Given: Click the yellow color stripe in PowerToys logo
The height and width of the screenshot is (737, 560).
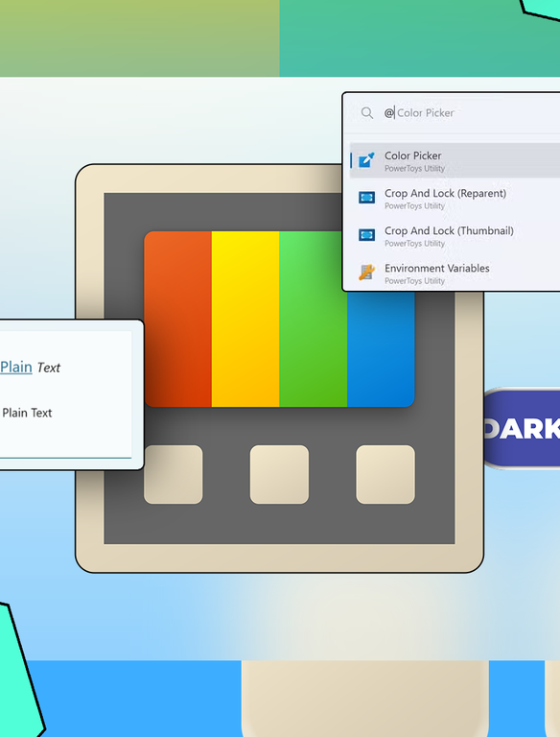Looking at the screenshot, I should click(245, 319).
